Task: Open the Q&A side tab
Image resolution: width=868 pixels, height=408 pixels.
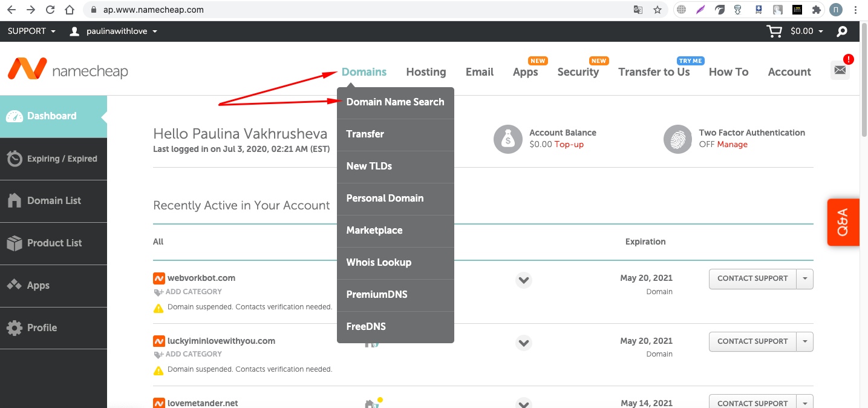Action: 843,222
